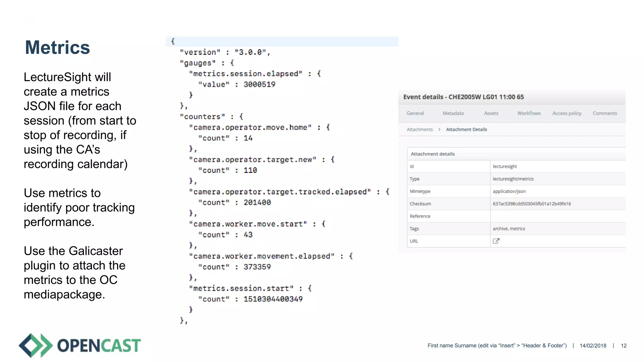
Task: Click the "count" : 43 line
Action: coord(225,235)
